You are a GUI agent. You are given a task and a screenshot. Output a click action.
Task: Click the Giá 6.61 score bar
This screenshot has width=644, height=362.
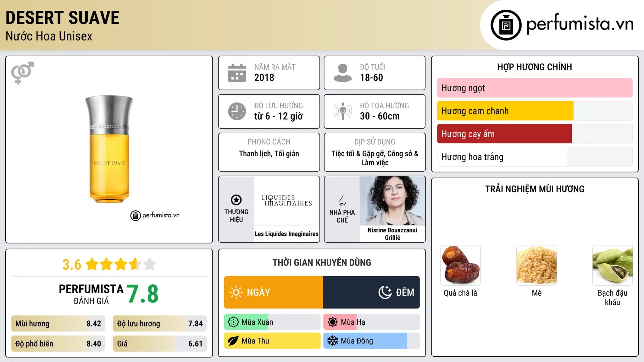click(x=160, y=344)
